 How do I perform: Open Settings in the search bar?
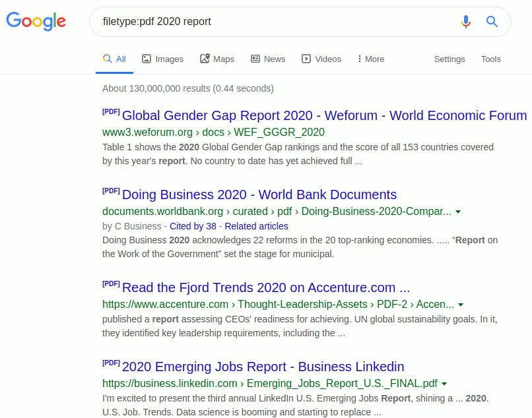click(449, 59)
